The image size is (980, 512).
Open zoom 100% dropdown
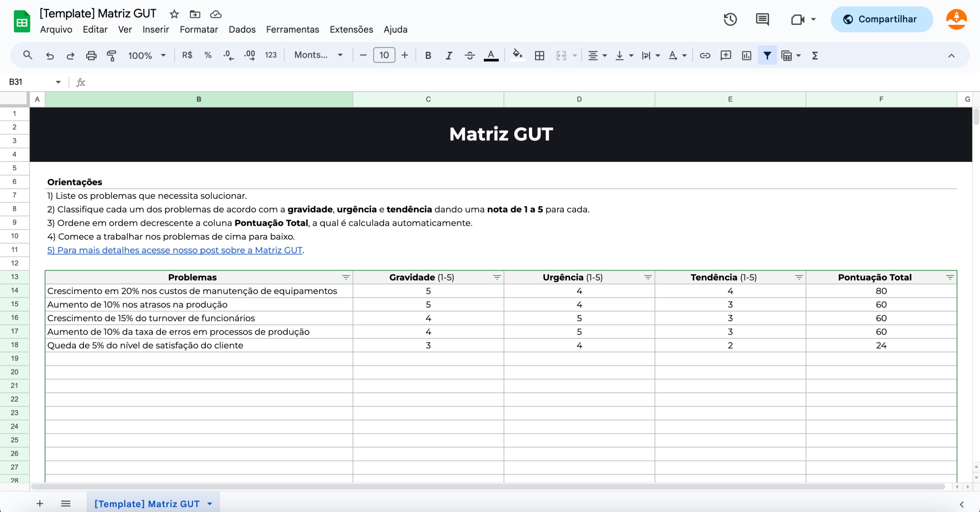point(147,56)
